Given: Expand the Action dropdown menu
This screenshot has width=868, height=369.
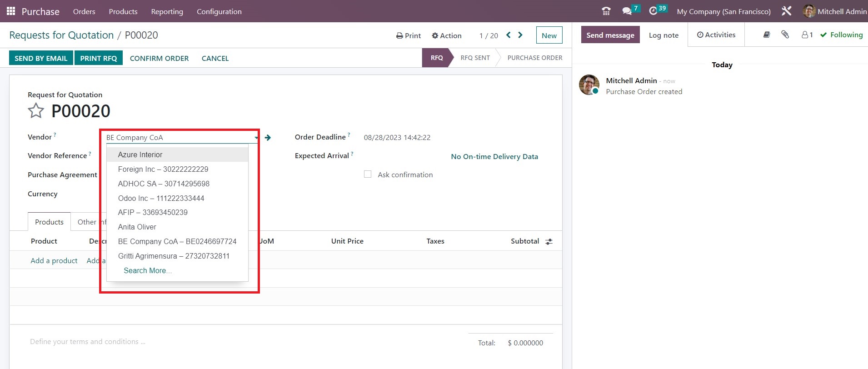Looking at the screenshot, I should click(446, 35).
